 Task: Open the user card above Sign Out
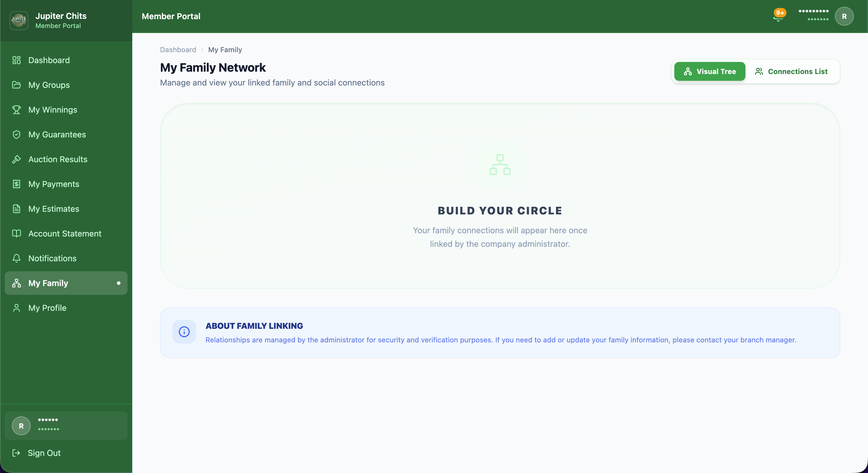click(66, 425)
